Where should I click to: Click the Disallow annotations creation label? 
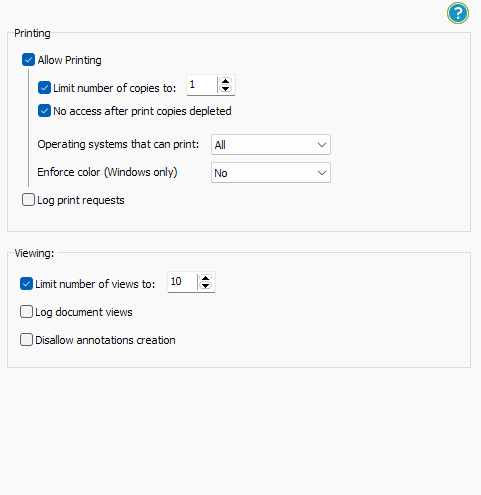pyautogui.click(x=105, y=340)
